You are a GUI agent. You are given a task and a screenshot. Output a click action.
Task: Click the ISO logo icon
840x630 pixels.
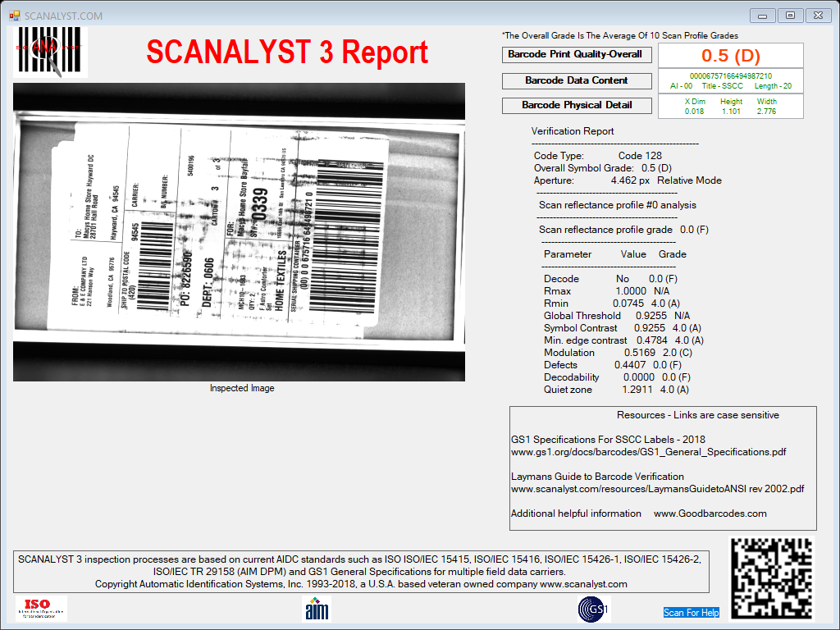coord(41,609)
